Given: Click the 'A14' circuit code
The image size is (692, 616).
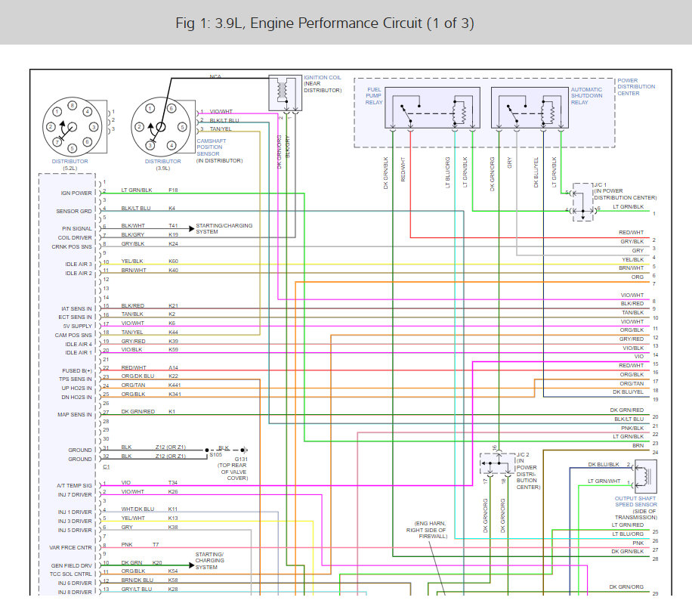Looking at the screenshot, I should click(x=173, y=368).
